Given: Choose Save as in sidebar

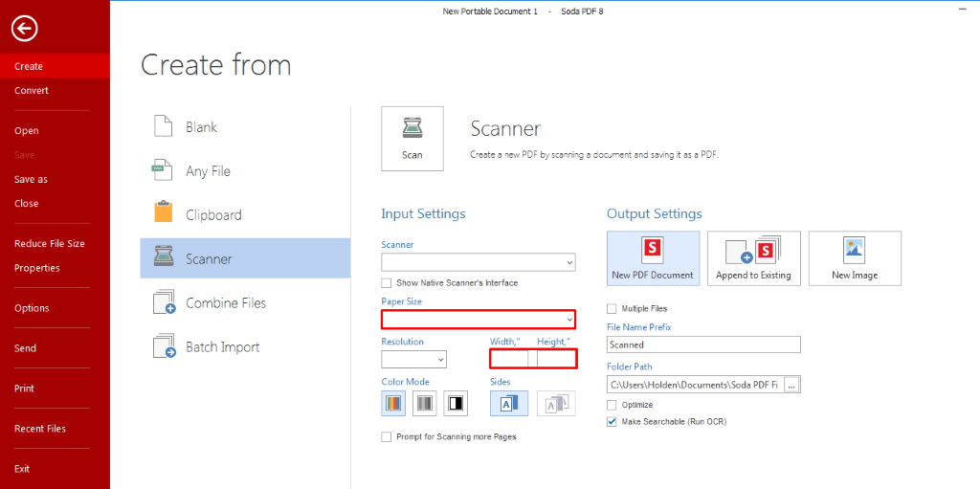Looking at the screenshot, I should (x=55, y=179).
